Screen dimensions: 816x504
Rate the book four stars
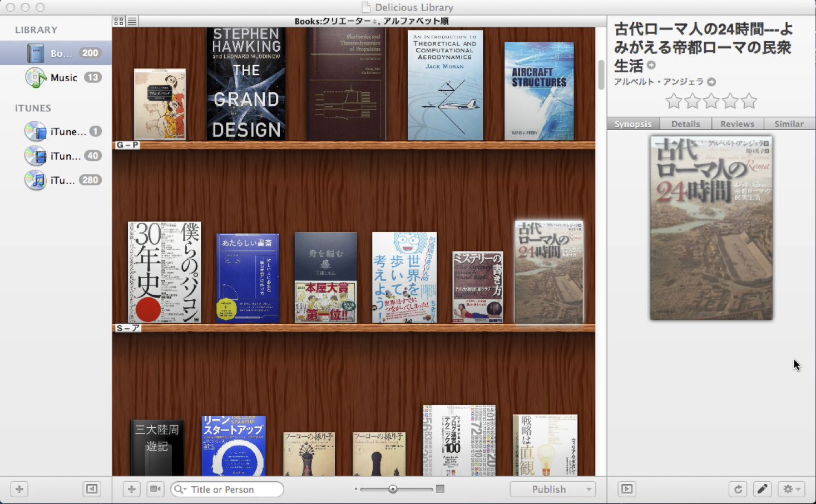pyautogui.click(x=730, y=101)
